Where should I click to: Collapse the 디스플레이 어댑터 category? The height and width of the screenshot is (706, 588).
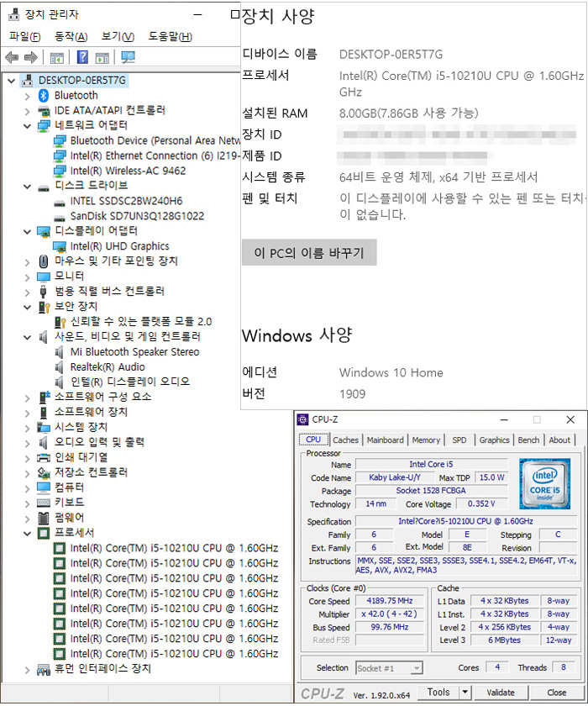click(27, 232)
